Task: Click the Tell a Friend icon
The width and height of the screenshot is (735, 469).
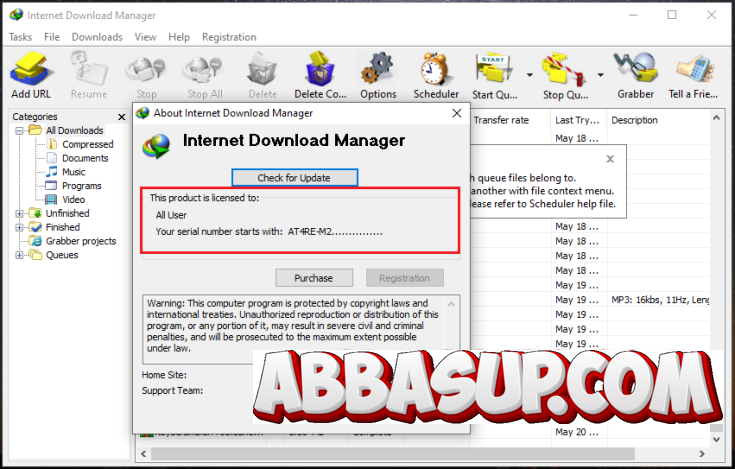Action: point(693,76)
